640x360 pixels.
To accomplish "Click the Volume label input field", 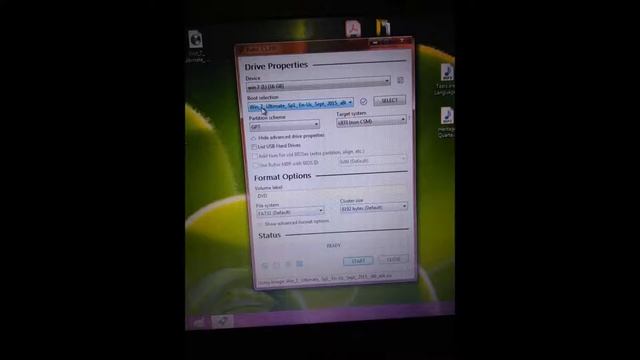I will tap(331, 193).
